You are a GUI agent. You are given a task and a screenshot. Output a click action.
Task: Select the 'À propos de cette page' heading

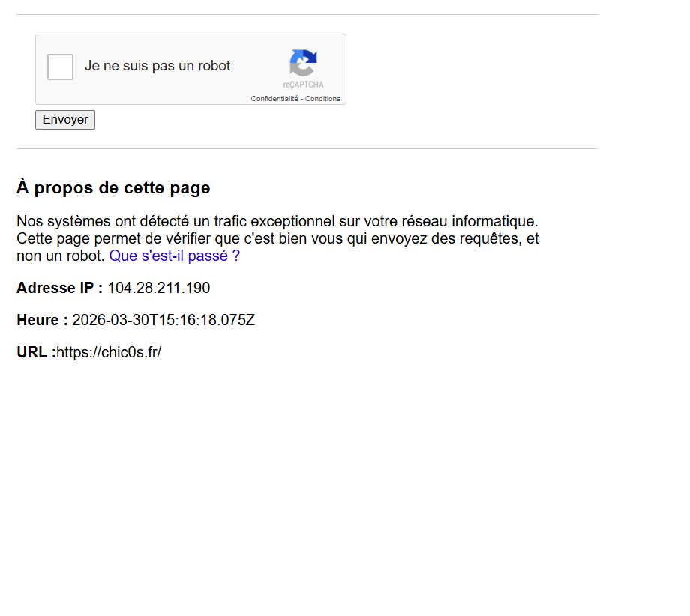coord(112,187)
